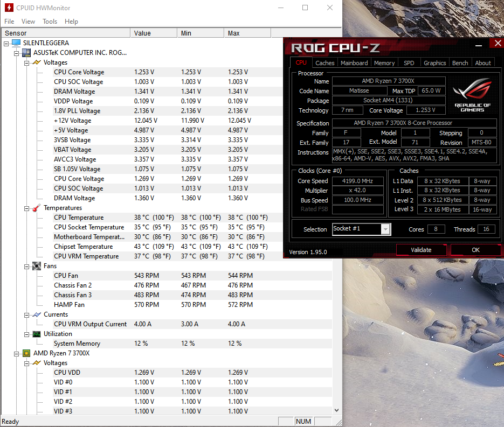Open the View menu

[28, 22]
